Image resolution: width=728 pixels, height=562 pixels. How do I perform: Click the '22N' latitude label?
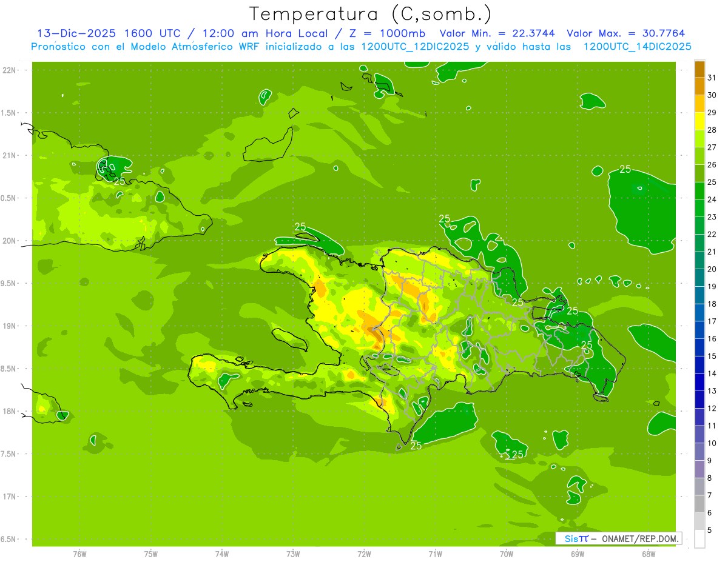pos(9,70)
